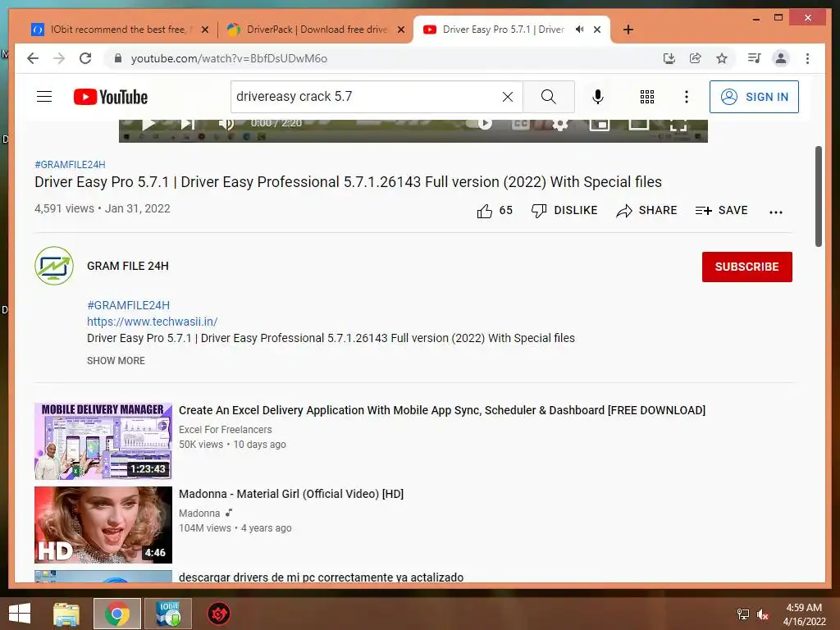Image resolution: width=840 pixels, height=630 pixels.
Task: Toggle the autoplay switch in player
Action: tap(478, 124)
